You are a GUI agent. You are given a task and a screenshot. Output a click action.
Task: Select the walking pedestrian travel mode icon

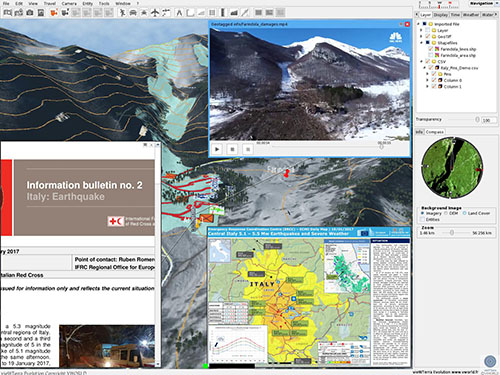123,13
